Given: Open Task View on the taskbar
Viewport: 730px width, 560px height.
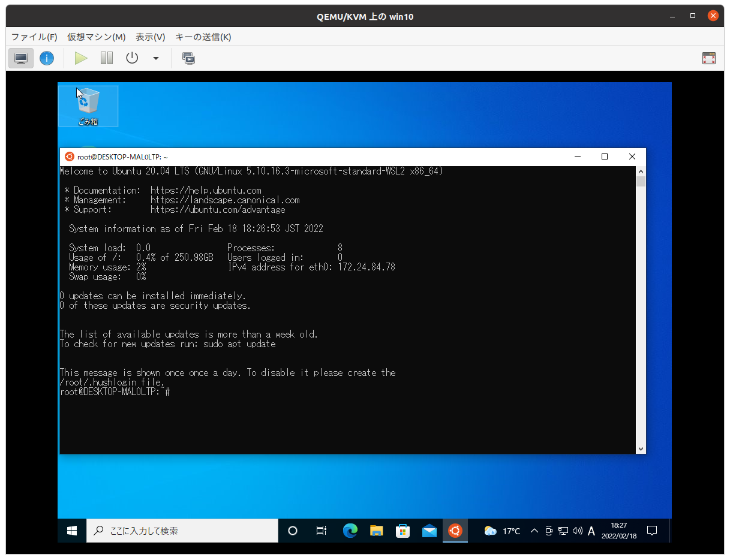Looking at the screenshot, I should click(x=322, y=531).
